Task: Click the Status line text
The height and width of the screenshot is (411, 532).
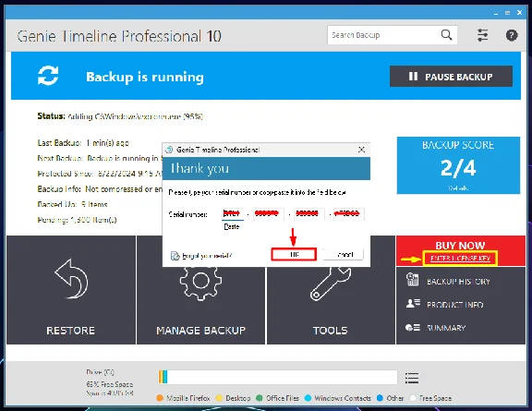Action: point(120,116)
